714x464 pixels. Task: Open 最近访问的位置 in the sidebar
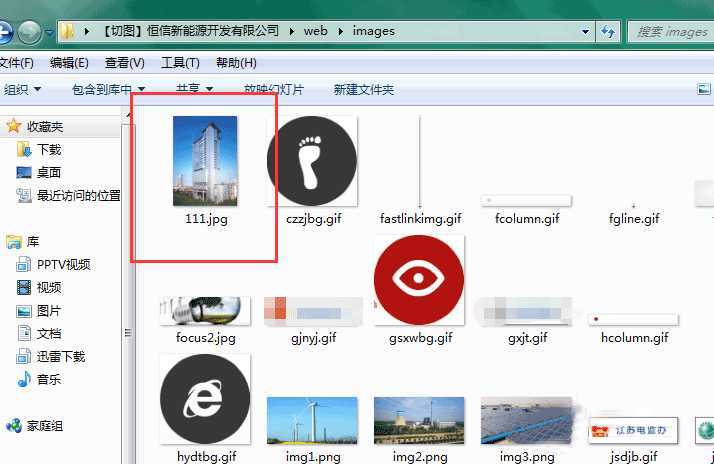point(78,196)
